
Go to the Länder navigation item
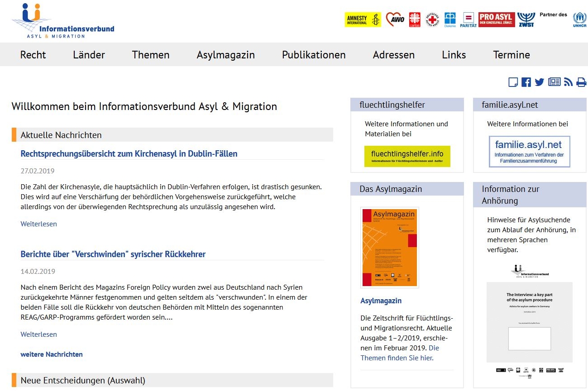[89, 55]
